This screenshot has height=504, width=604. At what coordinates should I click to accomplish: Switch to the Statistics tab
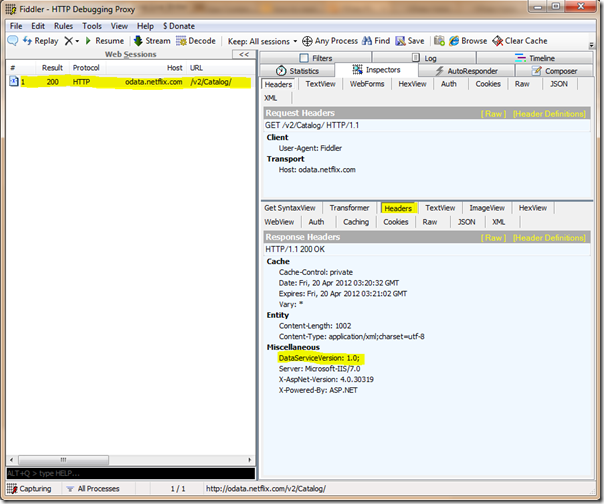297,71
